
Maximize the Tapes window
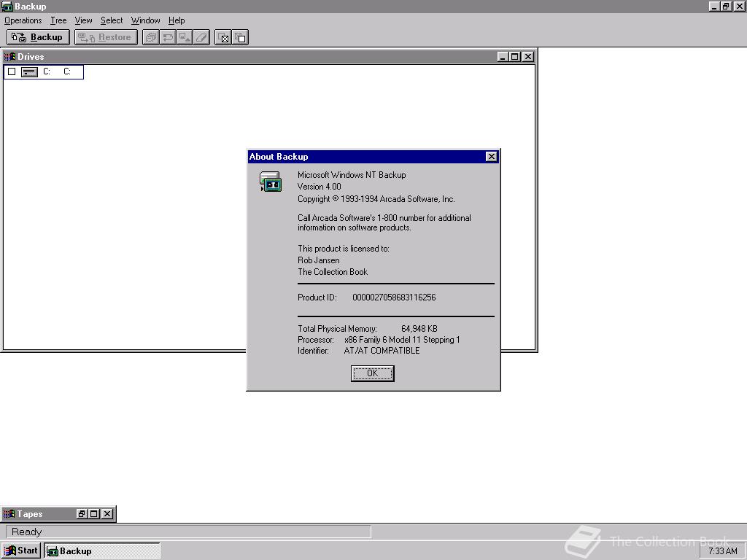click(94, 514)
